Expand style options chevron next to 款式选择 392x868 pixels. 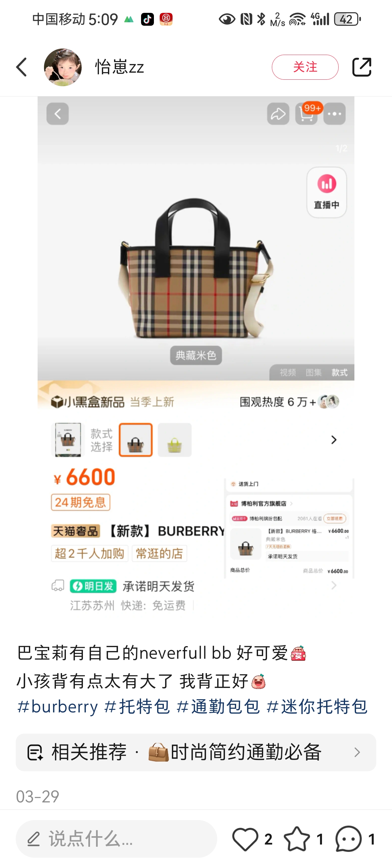click(334, 440)
